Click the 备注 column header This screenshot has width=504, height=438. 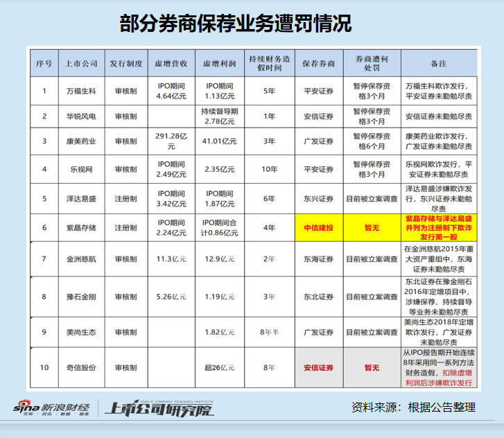[x=439, y=63]
